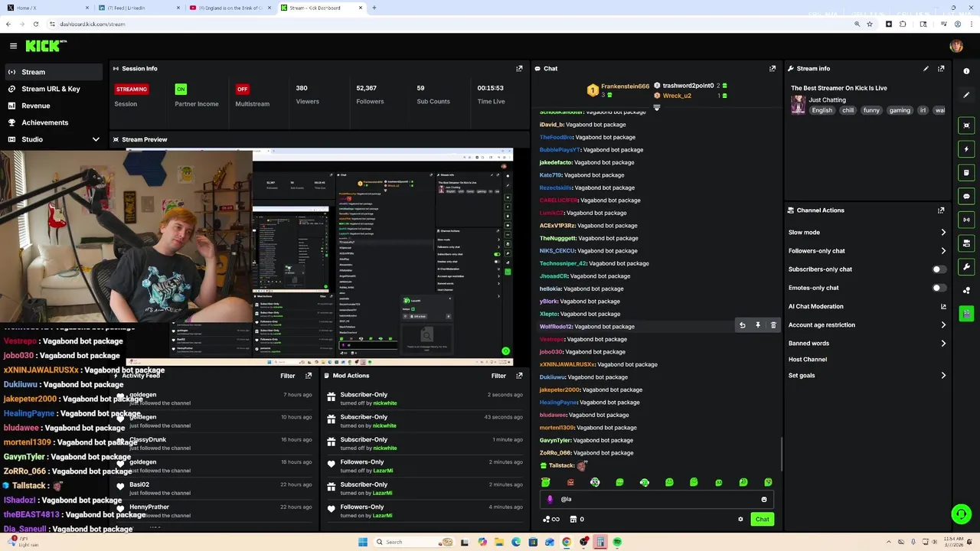Image resolution: width=980 pixels, height=551 pixels.
Task: Click nickwhite in the top Mod Actions entry
Action: pyautogui.click(x=385, y=403)
